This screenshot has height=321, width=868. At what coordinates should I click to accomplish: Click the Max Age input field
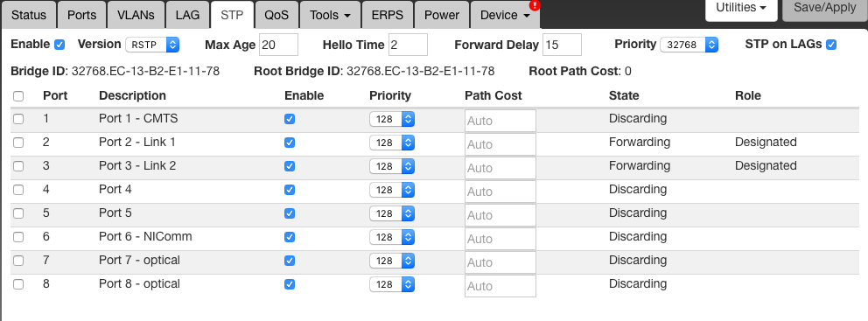point(278,45)
